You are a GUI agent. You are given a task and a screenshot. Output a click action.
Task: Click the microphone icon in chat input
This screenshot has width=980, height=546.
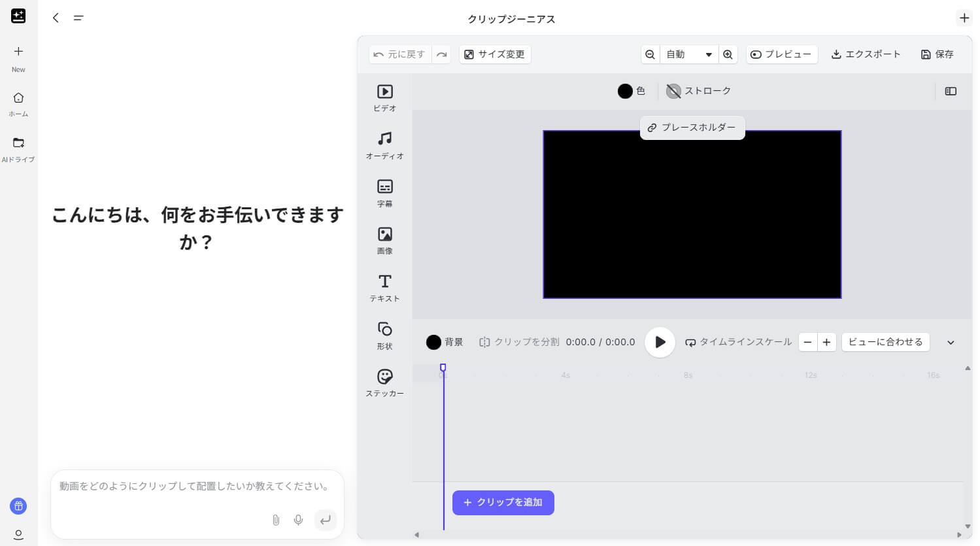coord(298,520)
